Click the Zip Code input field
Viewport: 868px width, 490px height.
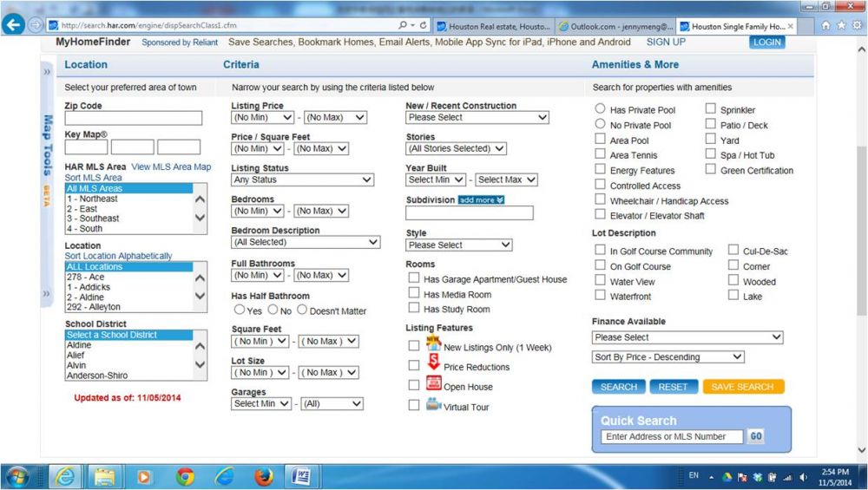pos(133,118)
